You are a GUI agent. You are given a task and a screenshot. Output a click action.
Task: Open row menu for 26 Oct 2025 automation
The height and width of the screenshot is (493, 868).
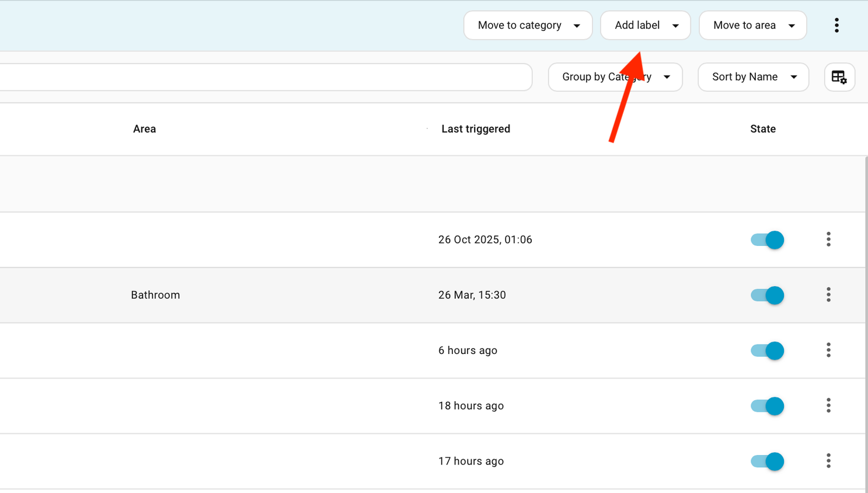[828, 239]
